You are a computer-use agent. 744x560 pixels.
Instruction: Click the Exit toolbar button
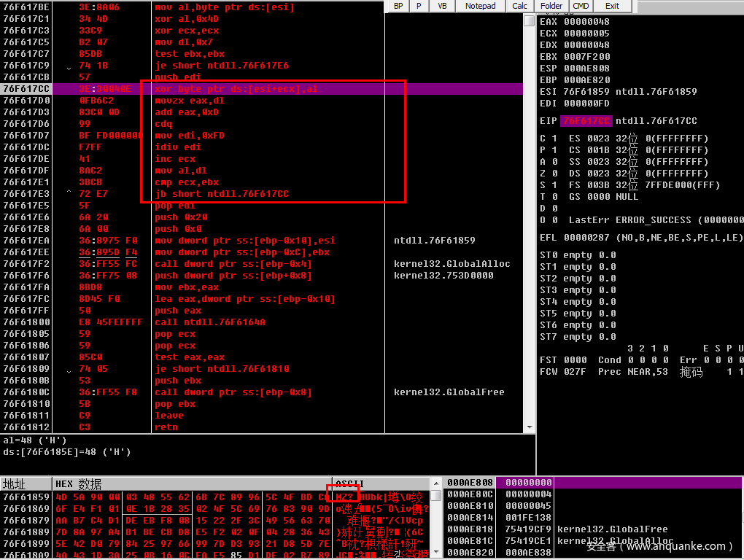[612, 6]
